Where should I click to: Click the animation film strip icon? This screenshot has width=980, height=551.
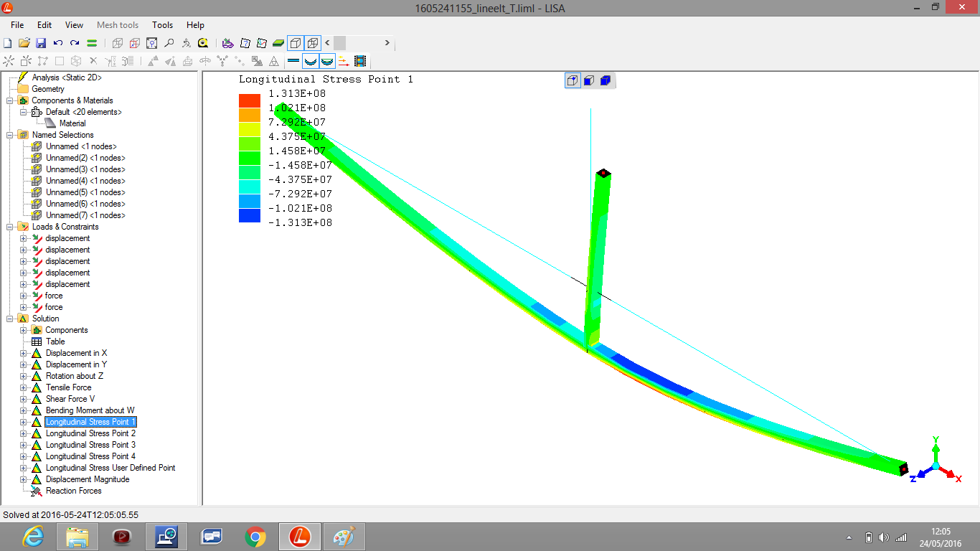(x=360, y=62)
